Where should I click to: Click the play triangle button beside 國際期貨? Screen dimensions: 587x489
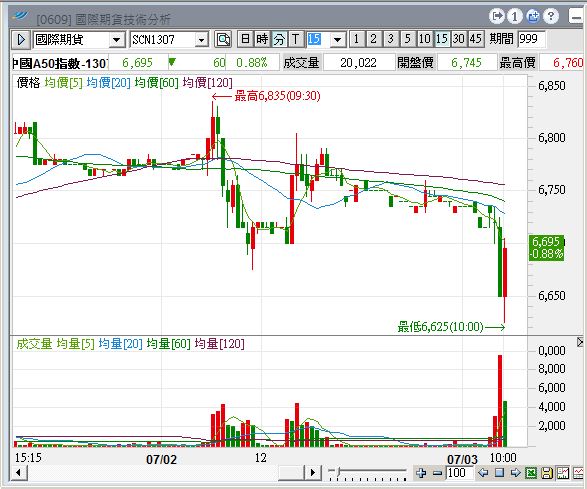[21, 39]
